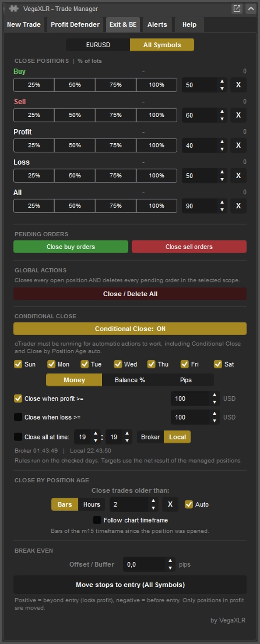Close 100% of All positions
260x644 pixels.
click(156, 206)
